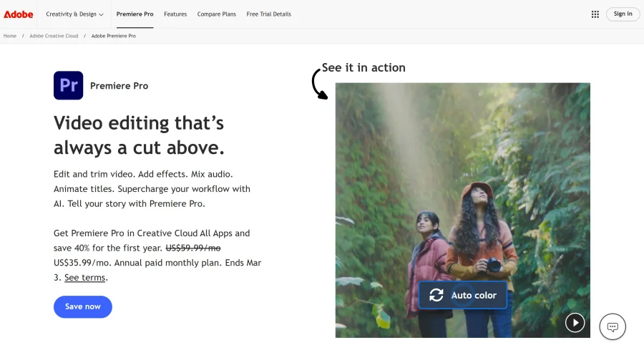Click the Adobe logo
644x358 pixels.
coord(18,14)
